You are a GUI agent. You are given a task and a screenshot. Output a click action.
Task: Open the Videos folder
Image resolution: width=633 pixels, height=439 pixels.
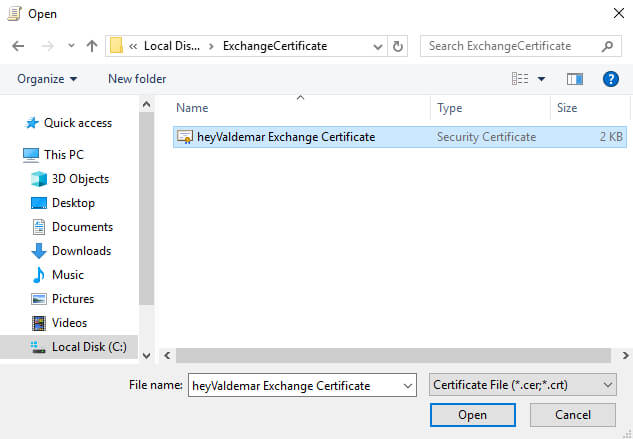click(x=69, y=323)
